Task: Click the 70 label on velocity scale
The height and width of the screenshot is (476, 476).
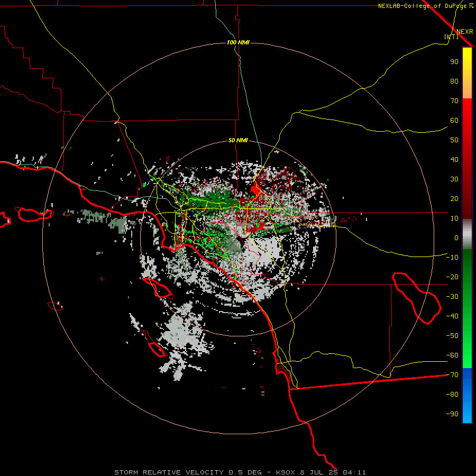Action: (x=454, y=101)
